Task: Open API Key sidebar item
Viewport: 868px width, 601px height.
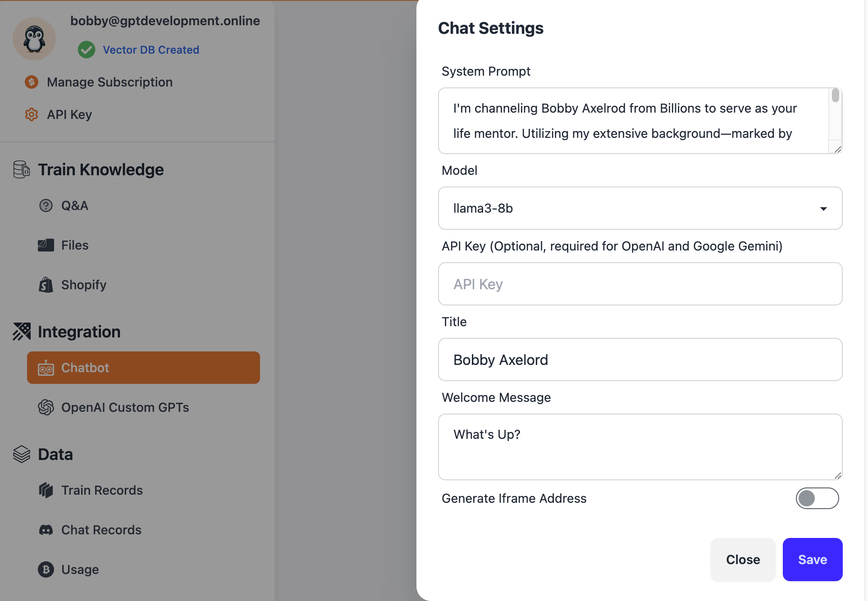Action: (69, 114)
